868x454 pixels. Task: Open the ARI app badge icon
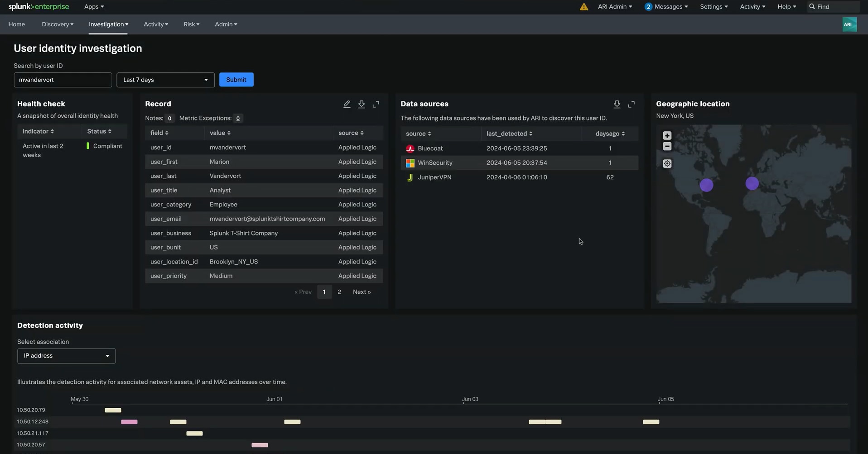849,24
